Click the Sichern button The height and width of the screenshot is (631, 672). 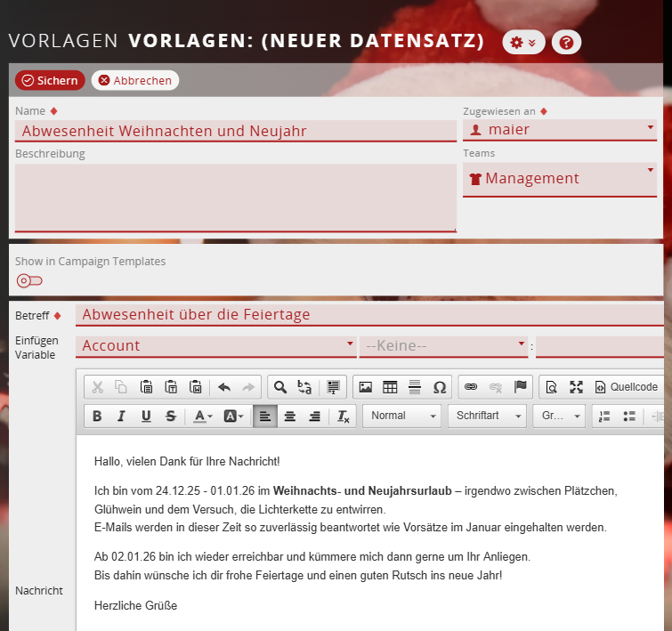coord(50,80)
